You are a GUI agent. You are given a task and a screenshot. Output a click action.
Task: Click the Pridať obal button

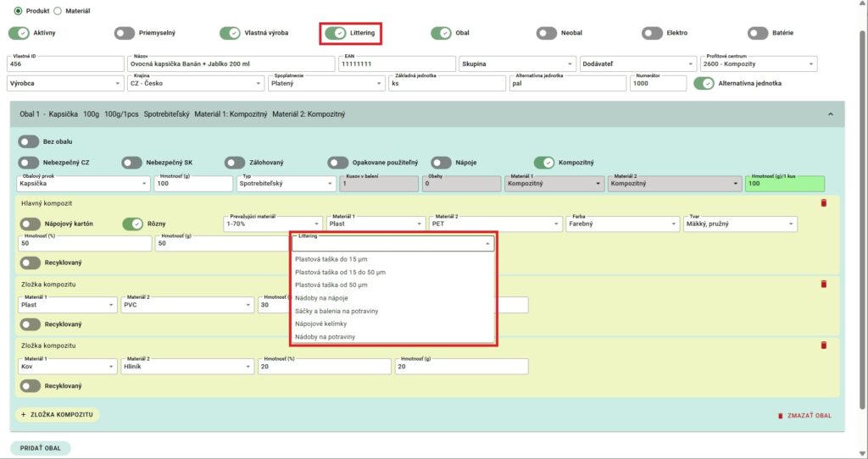pyautogui.click(x=41, y=449)
